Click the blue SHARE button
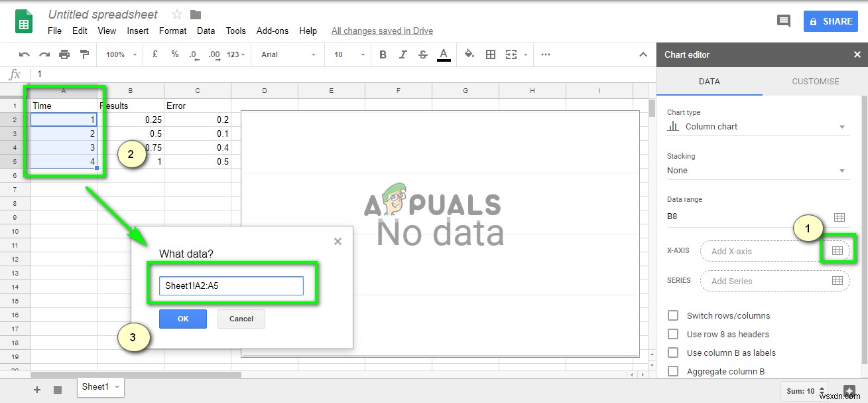868x403 pixels. point(831,21)
